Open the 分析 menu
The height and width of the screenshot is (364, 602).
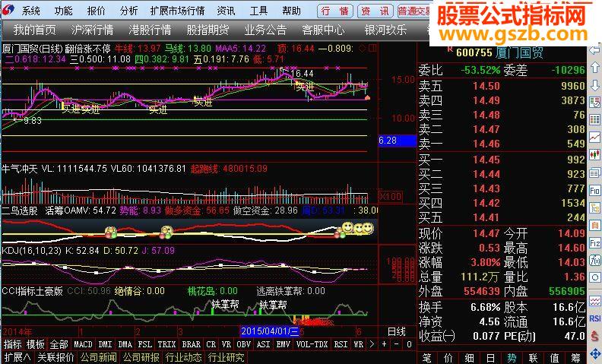coord(128,11)
